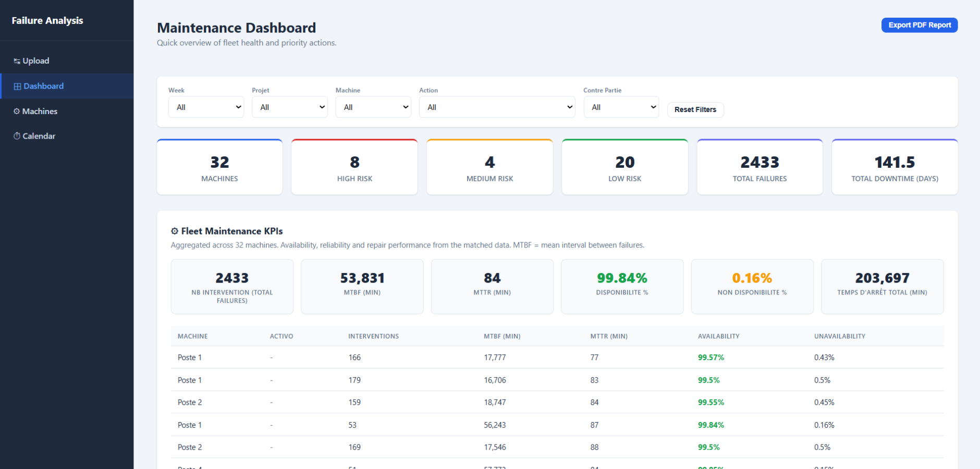Go to the Upload page
Viewport: 980px width, 469px height.
click(x=67, y=61)
